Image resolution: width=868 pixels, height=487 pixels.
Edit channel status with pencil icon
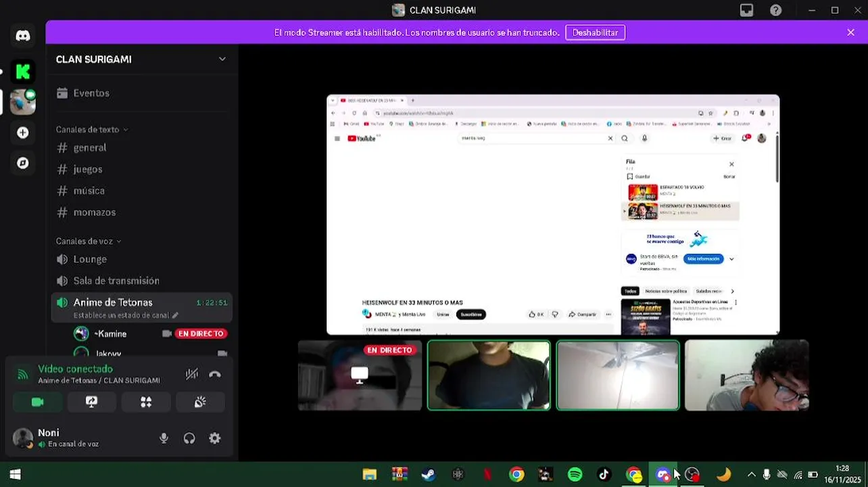pyautogui.click(x=175, y=315)
